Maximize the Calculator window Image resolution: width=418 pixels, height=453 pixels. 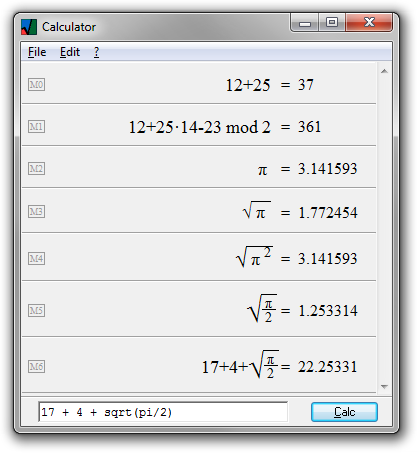point(332,22)
